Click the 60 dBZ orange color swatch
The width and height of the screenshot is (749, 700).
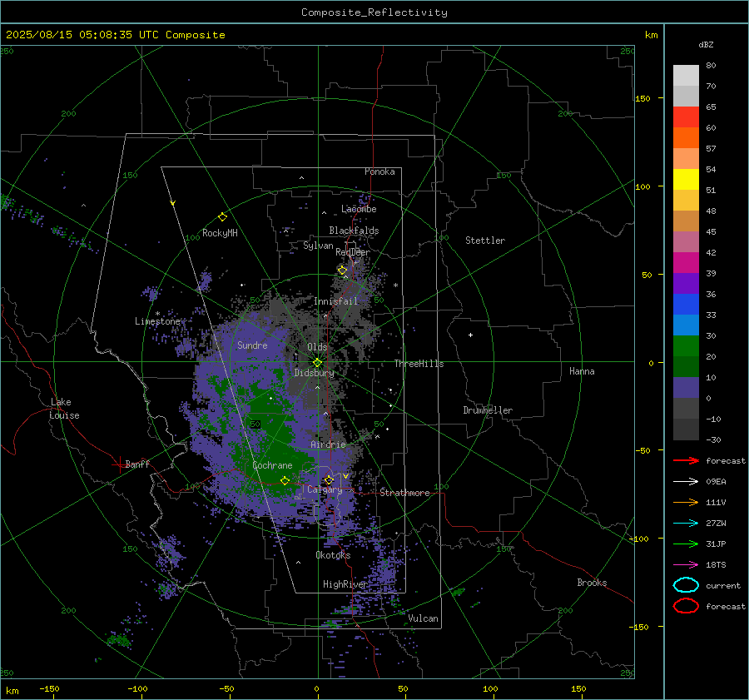point(686,137)
